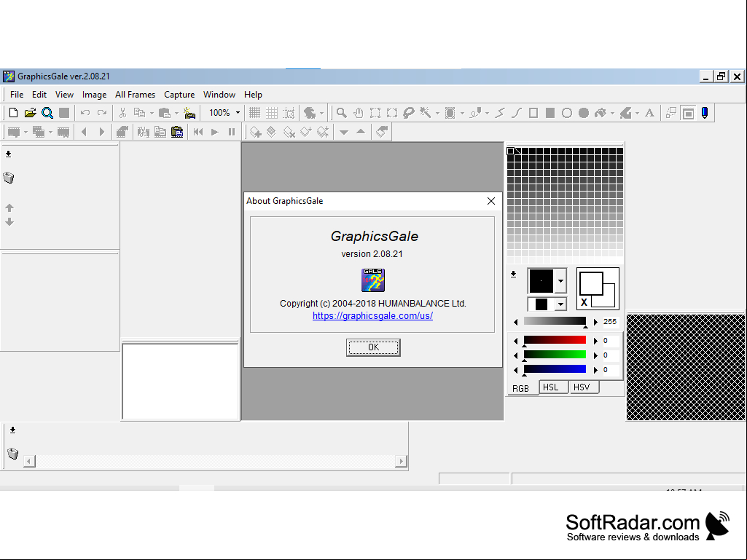Open a file using the folder icon
This screenshot has width=747, height=560.
click(x=30, y=113)
